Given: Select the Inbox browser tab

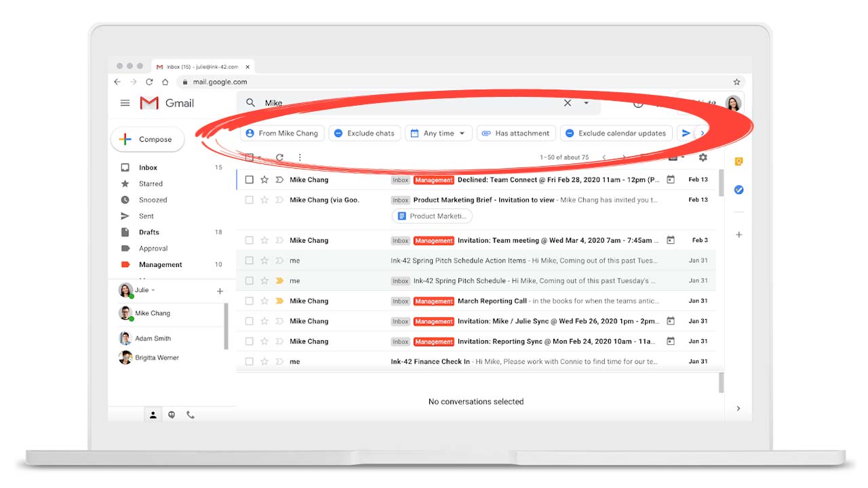Looking at the screenshot, I should point(202,66).
